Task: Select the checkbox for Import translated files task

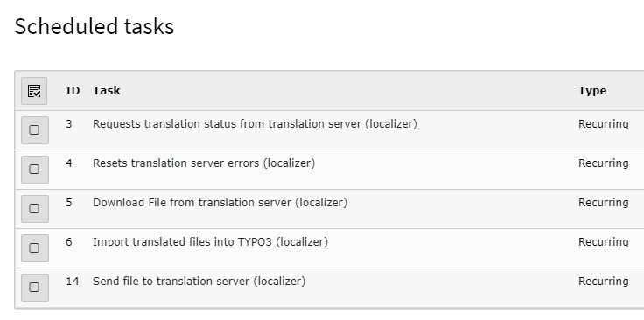Action: [x=34, y=248]
